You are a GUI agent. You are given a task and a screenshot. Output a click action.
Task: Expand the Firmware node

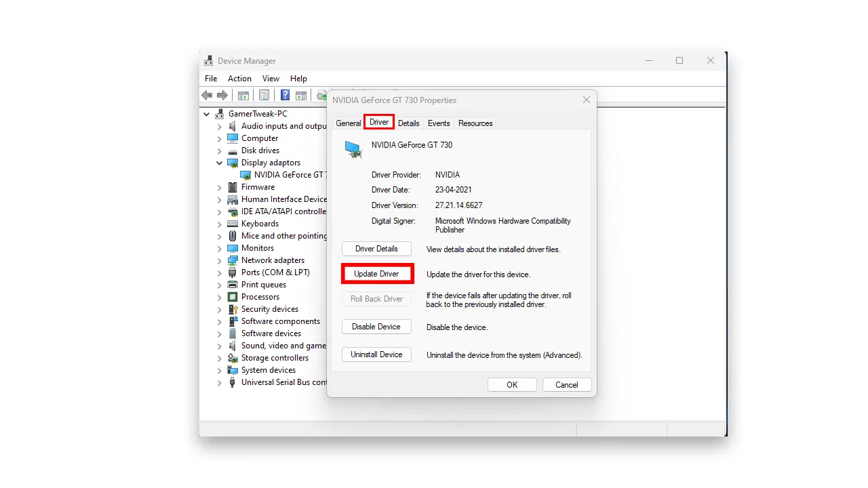(219, 188)
